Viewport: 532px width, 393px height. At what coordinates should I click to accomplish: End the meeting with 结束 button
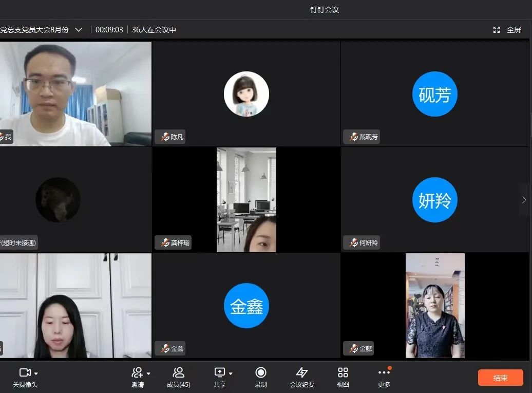tap(501, 378)
